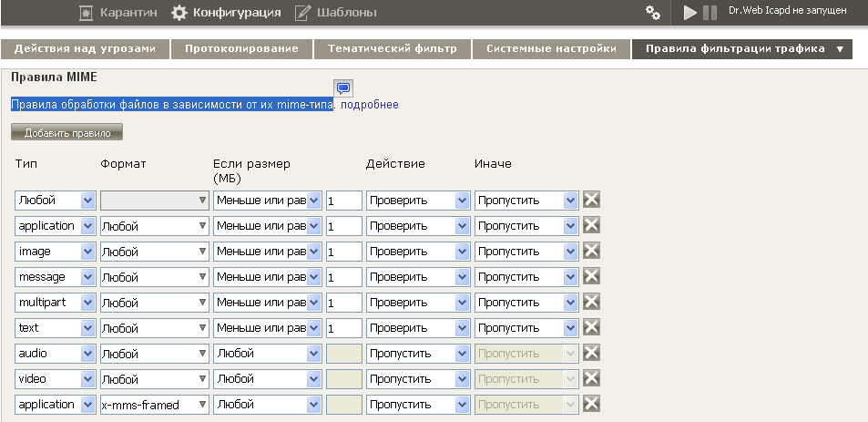Switch to Действия над угрозами tab
Viewport: 868px width, 422px height.
85,48
